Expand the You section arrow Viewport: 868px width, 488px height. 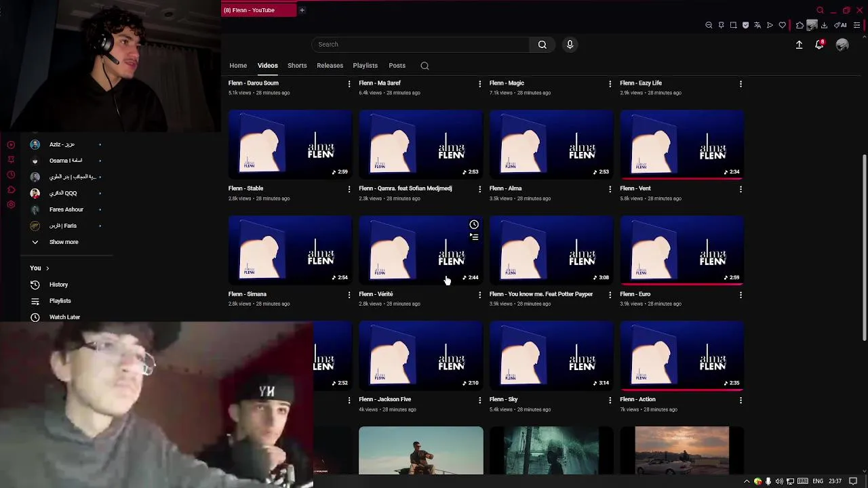coord(47,268)
